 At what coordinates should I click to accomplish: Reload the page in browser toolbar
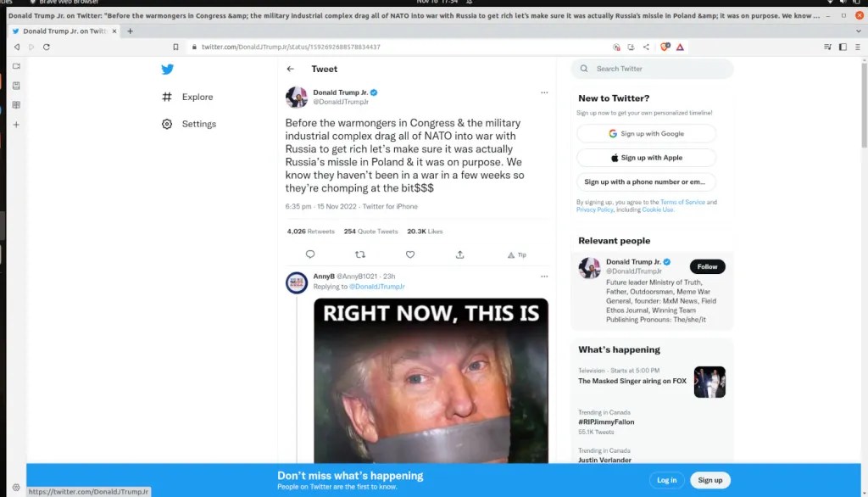point(46,47)
